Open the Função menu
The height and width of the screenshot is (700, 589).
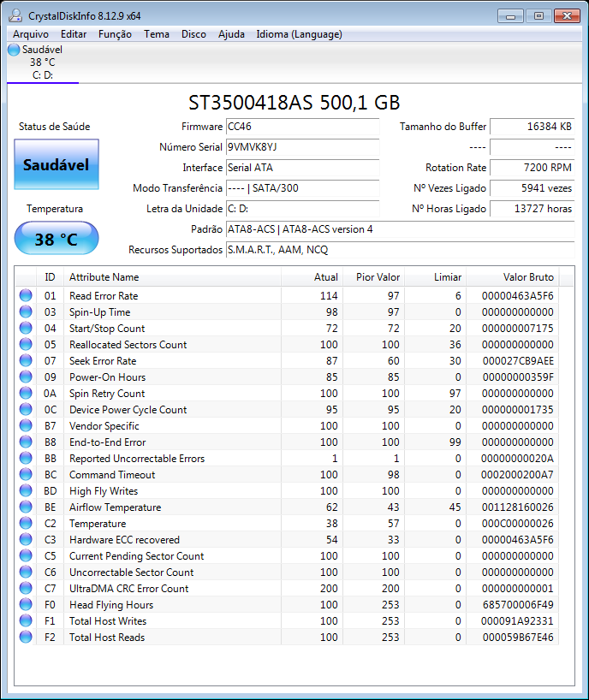click(x=115, y=34)
